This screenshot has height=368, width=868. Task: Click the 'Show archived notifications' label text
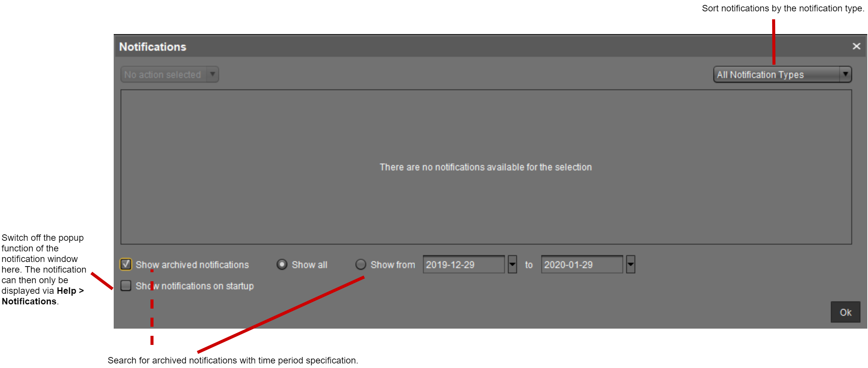pyautogui.click(x=192, y=265)
